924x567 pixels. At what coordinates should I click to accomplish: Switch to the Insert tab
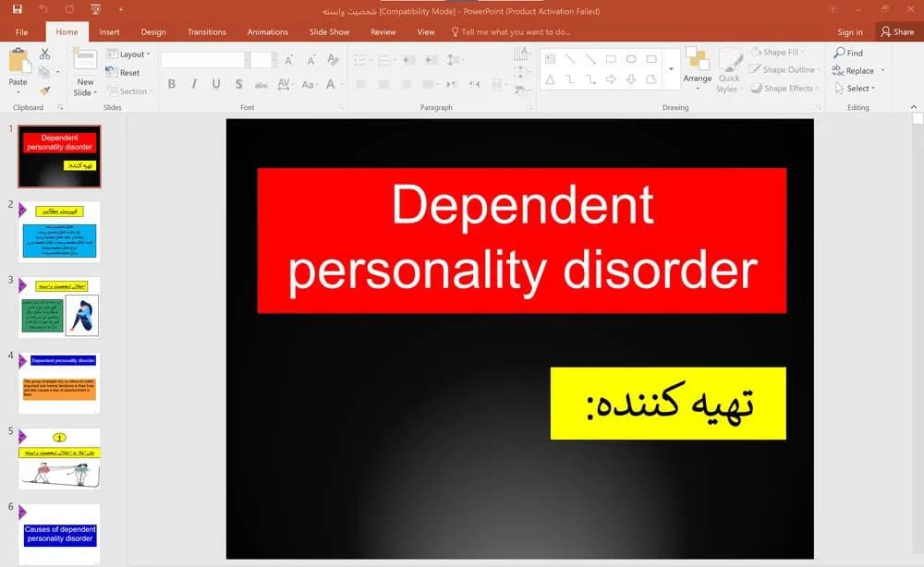109,31
